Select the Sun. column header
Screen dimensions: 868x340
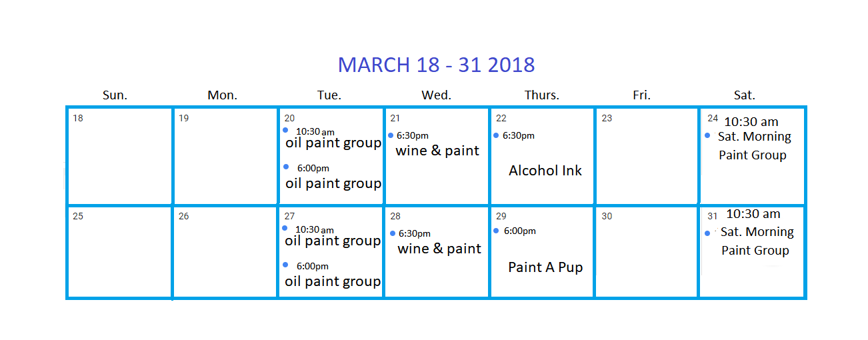(115, 95)
